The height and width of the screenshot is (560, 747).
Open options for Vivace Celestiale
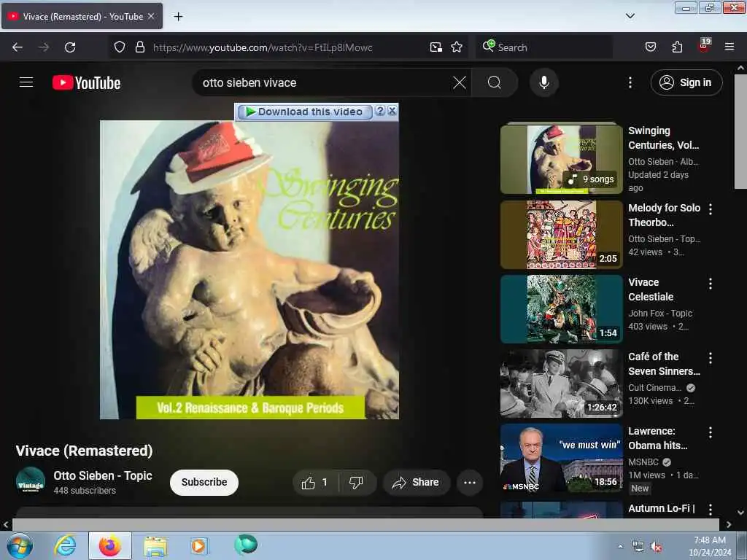pos(711,284)
